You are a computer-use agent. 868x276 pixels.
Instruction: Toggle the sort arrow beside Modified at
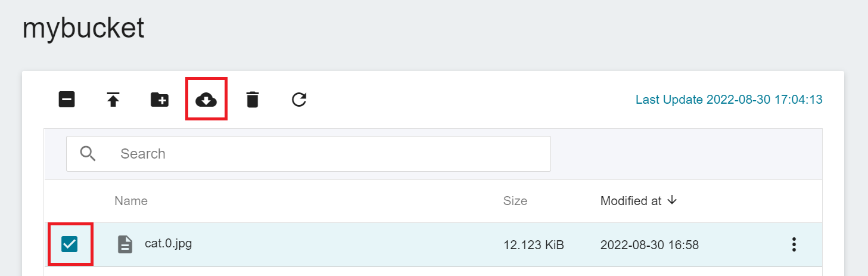(x=672, y=200)
